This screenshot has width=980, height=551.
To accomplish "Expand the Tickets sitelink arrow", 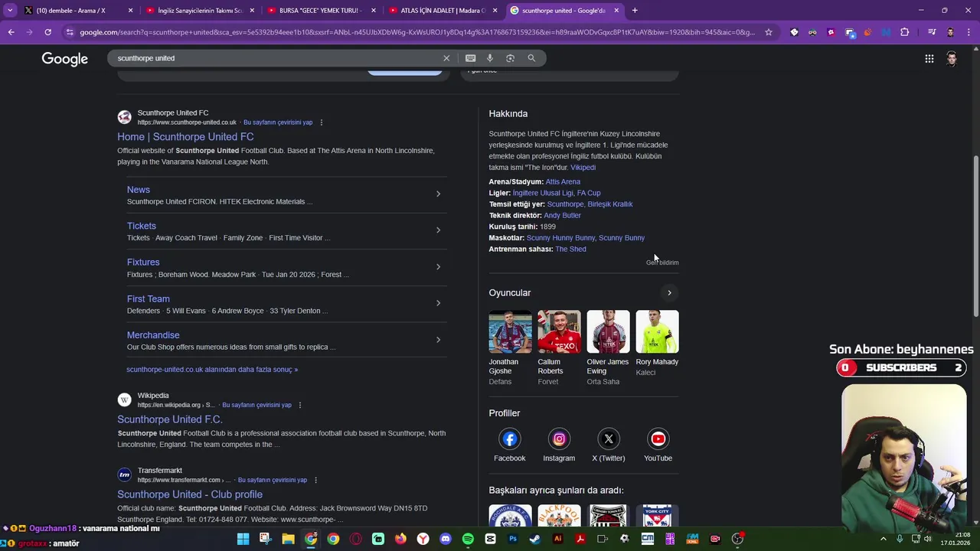I will (438, 230).
